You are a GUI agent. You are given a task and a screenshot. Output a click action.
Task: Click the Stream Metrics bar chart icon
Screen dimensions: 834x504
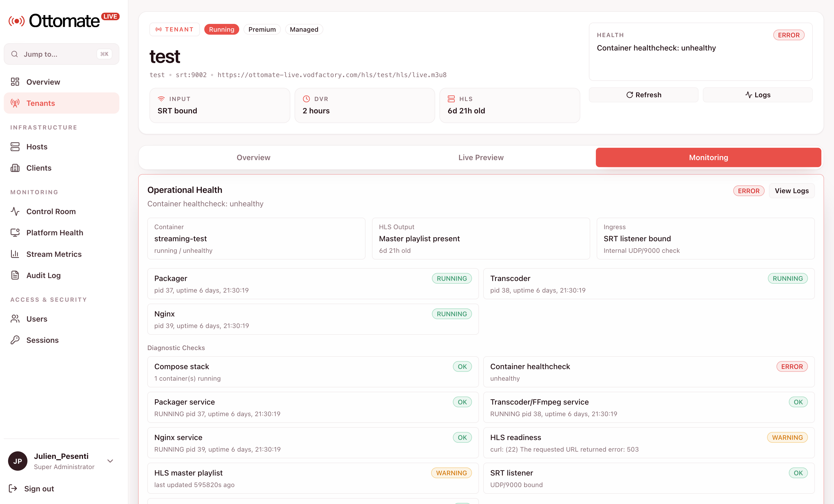tap(15, 254)
